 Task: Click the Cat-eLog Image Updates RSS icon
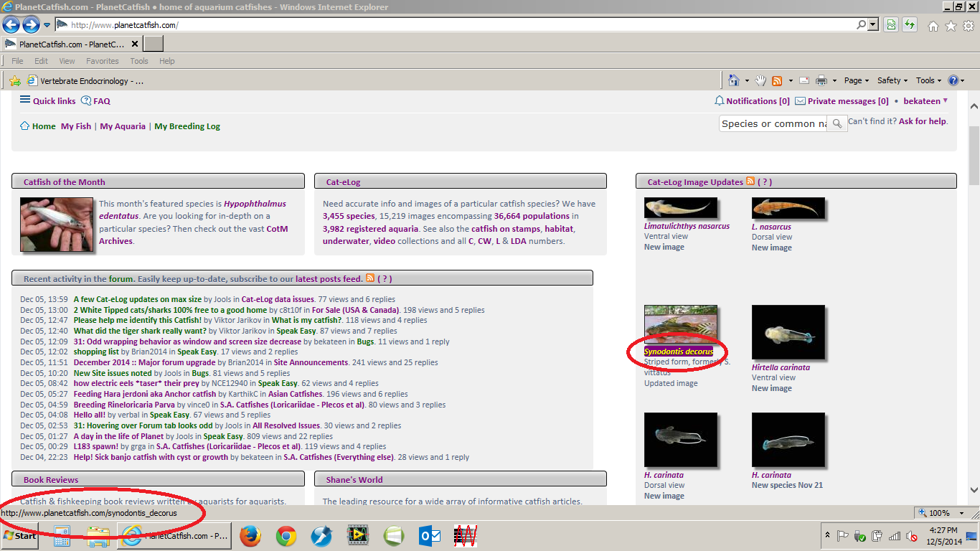point(750,182)
